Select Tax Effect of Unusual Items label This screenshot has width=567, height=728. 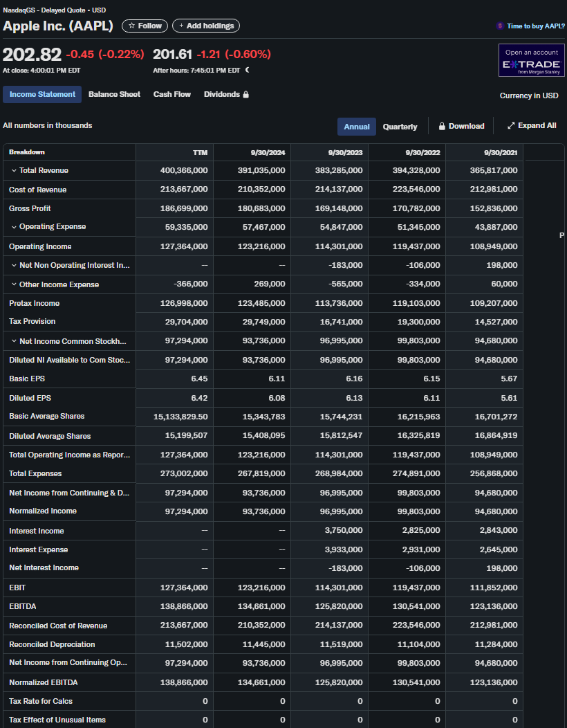click(x=57, y=720)
